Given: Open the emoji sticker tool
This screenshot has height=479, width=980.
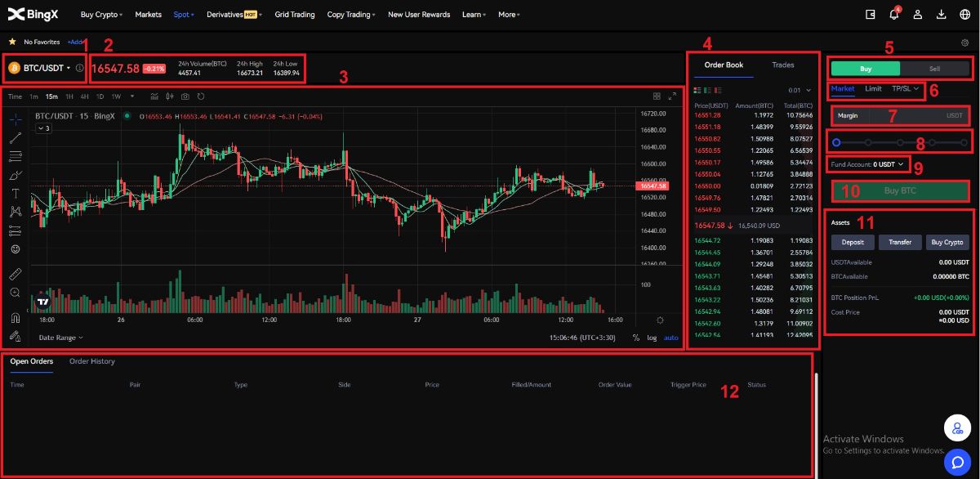Looking at the screenshot, I should [16, 248].
